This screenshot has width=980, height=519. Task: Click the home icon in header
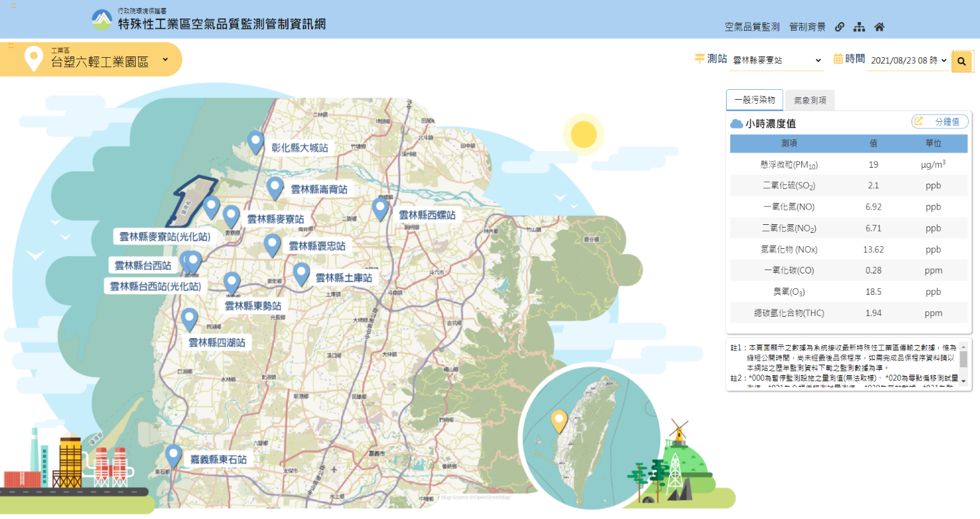[879, 27]
